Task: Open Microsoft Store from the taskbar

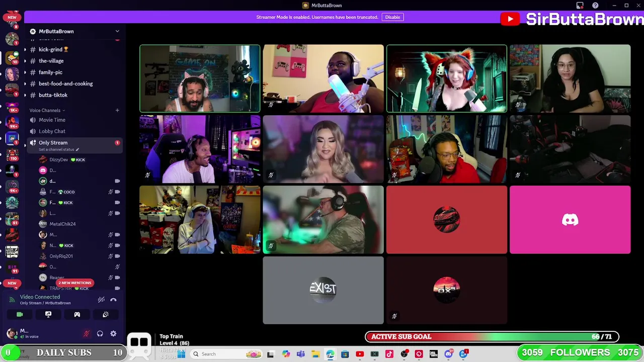Action: pyautogui.click(x=345, y=354)
